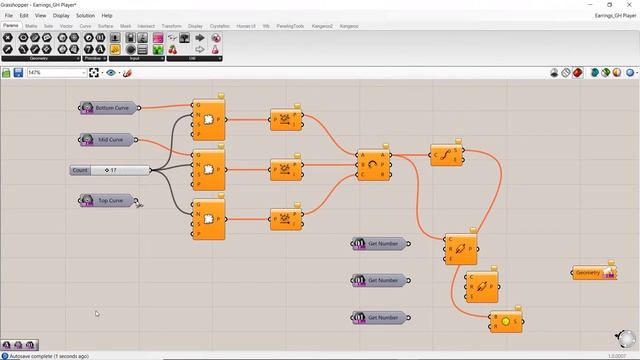This screenshot has height=360, width=640.
Task: Click the blue sphere icon on canvas toolbar
Action: pos(630,73)
